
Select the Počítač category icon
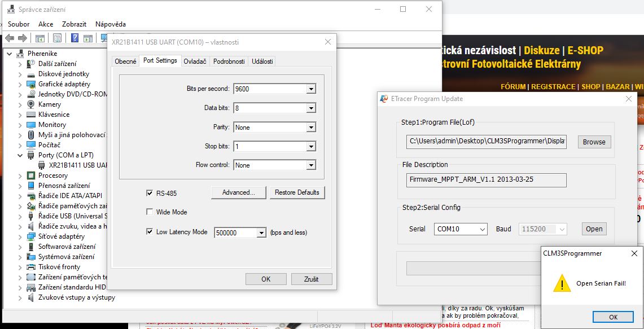pos(31,145)
